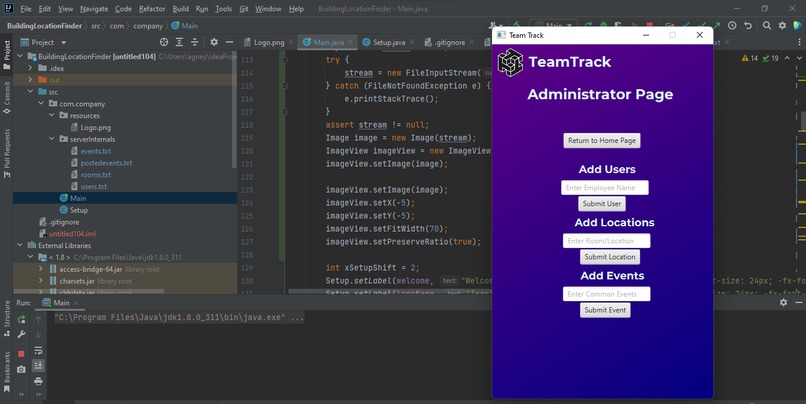The height and width of the screenshot is (404, 806).
Task: Select opened file icon in Project panel
Action: click(x=163, y=42)
